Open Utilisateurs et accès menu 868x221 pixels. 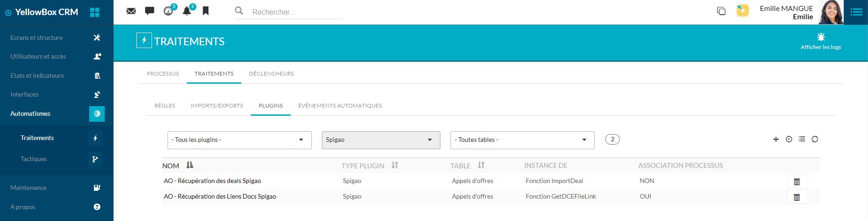coord(38,56)
